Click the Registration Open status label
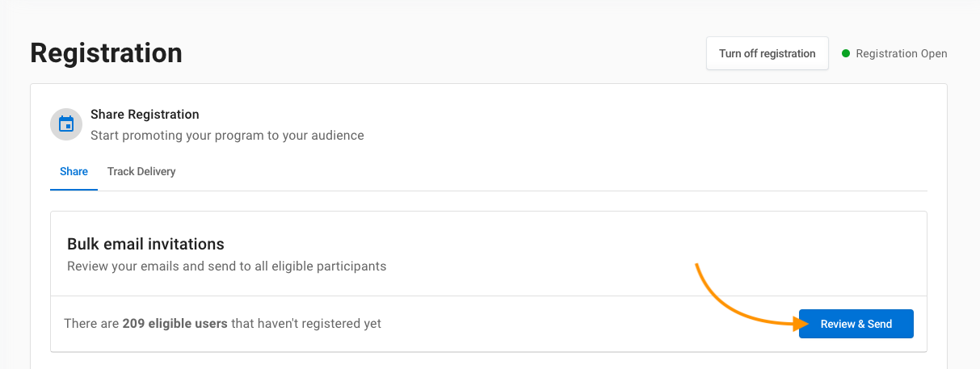The height and width of the screenshot is (369, 980). click(x=902, y=53)
